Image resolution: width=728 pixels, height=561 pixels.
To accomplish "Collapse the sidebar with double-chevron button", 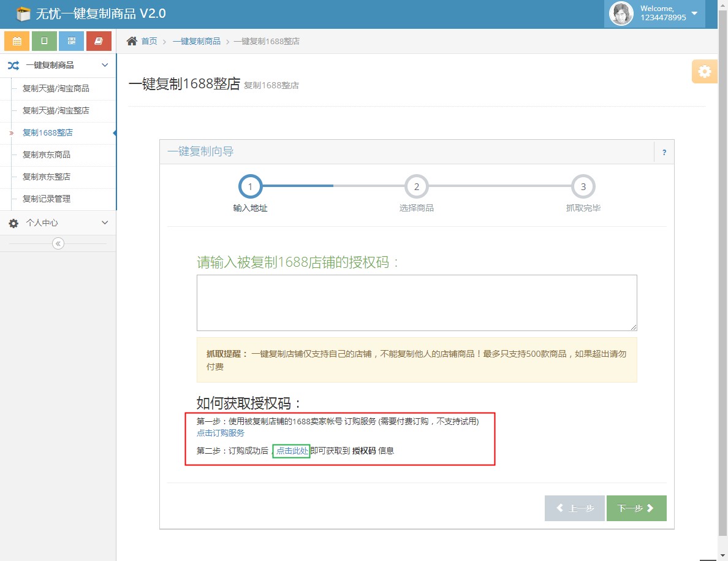I will (x=58, y=243).
